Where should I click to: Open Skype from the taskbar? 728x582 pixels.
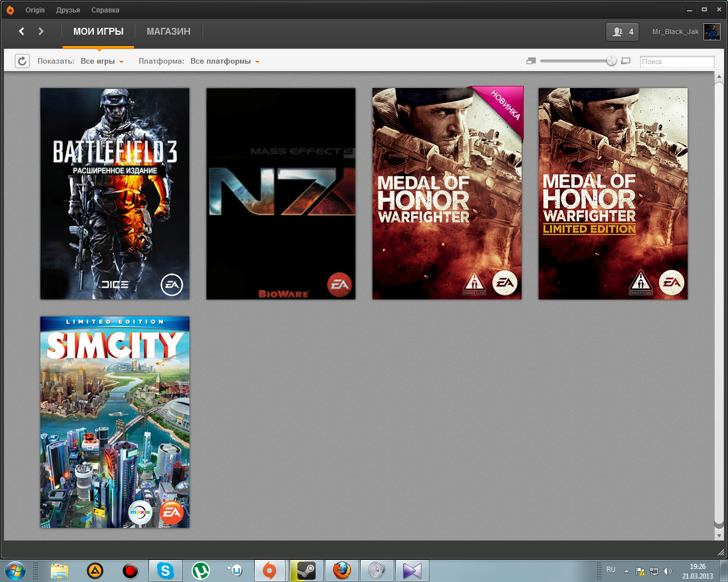(166, 571)
